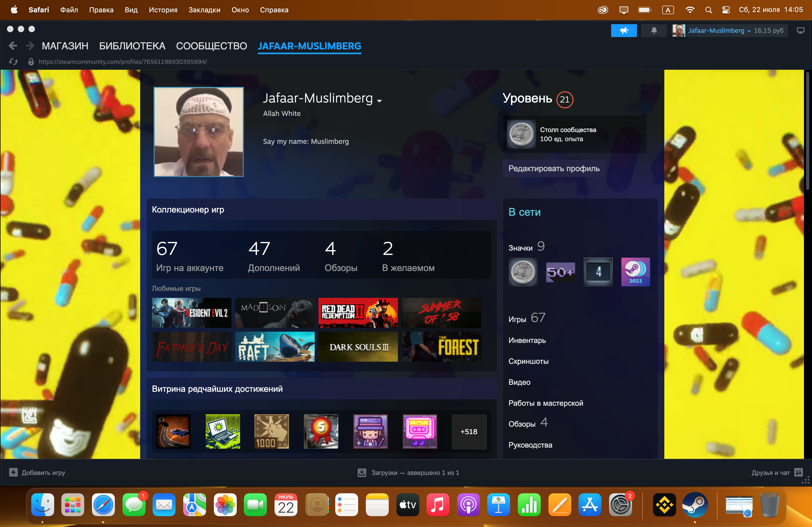The image size is (812, 527).
Task: Click the Community Pillar badge under Level
Action: point(521,134)
